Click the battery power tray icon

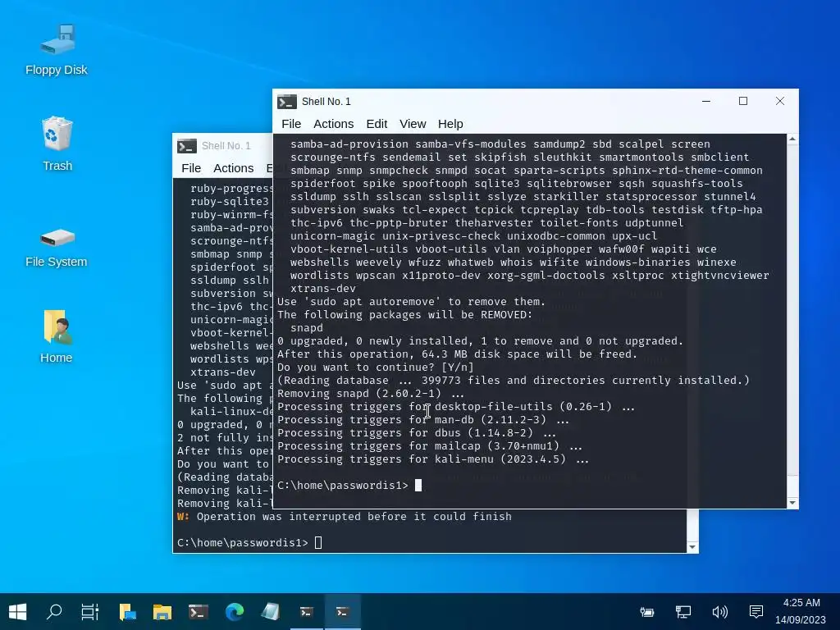[647, 612]
